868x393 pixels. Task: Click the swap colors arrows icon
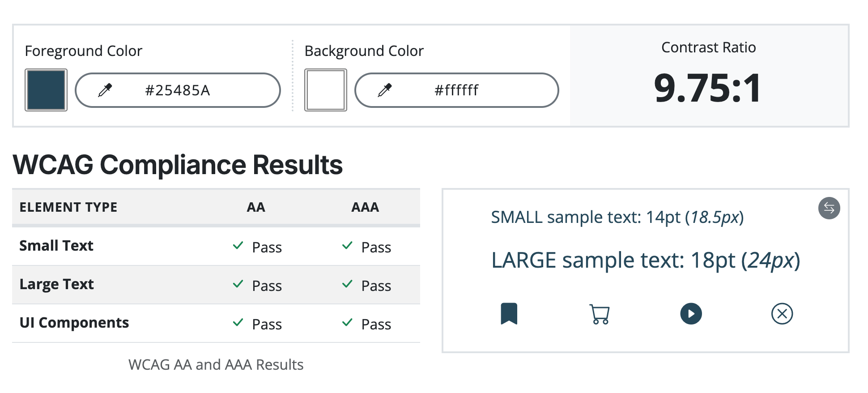coord(829,208)
